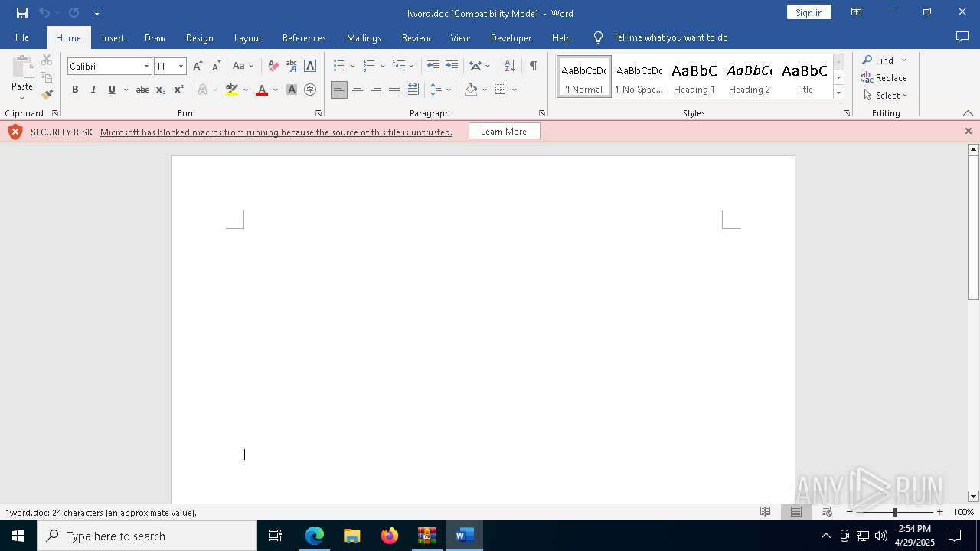Click the Sort A-Z icon
The height and width of the screenshot is (551, 980).
tap(510, 67)
